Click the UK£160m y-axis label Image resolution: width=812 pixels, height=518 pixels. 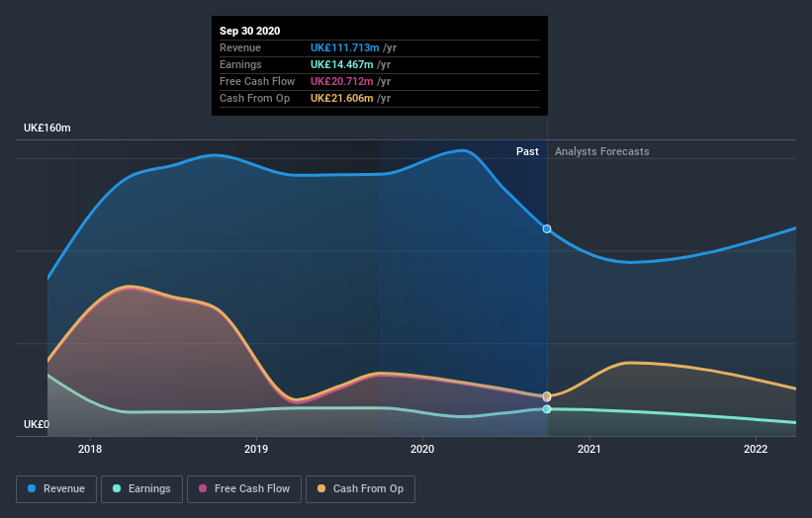(47, 128)
